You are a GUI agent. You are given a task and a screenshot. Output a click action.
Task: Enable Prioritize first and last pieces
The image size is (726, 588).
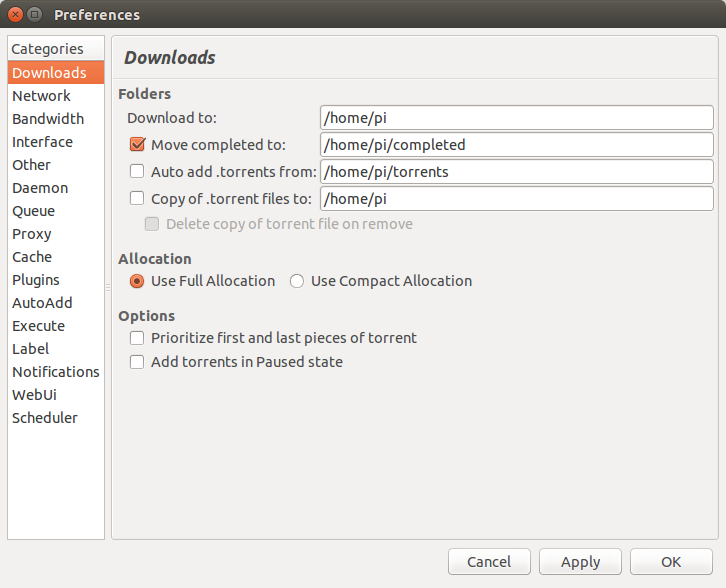137,338
